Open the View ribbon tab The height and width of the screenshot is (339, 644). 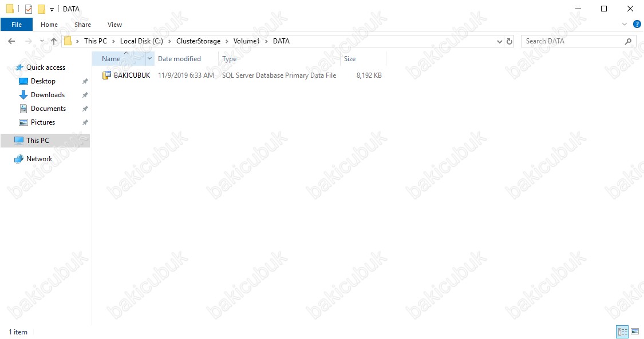[x=114, y=25]
